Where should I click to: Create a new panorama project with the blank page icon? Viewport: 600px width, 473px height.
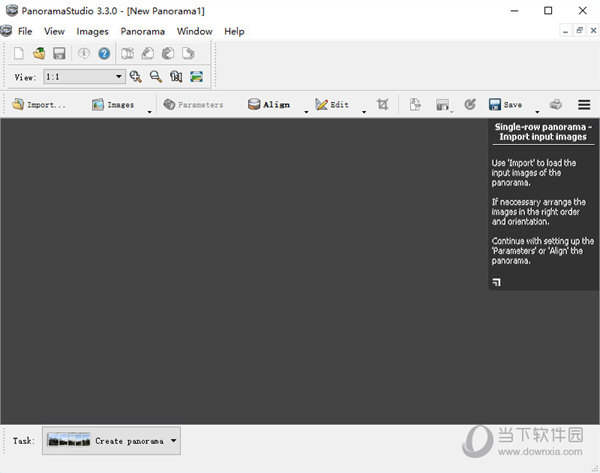click(x=19, y=53)
